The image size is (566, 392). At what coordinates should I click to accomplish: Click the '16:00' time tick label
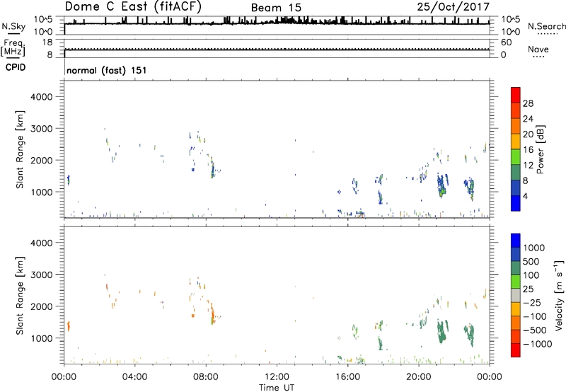pos(347,377)
